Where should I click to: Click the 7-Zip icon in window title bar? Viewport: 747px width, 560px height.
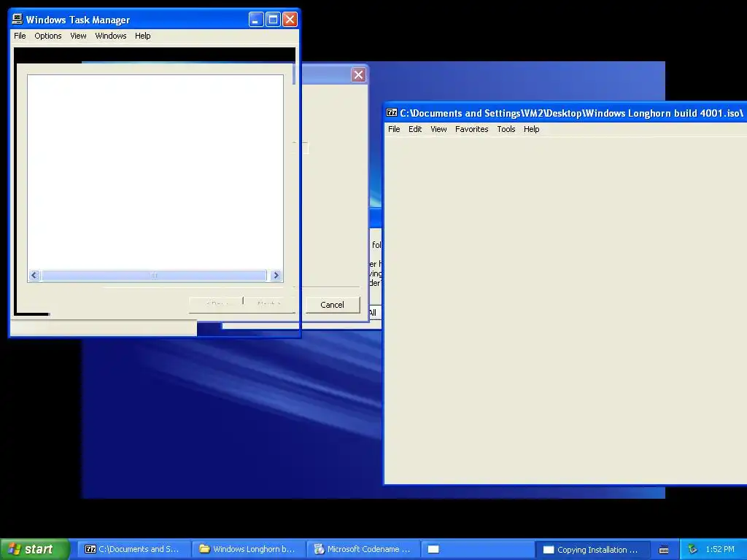click(392, 113)
